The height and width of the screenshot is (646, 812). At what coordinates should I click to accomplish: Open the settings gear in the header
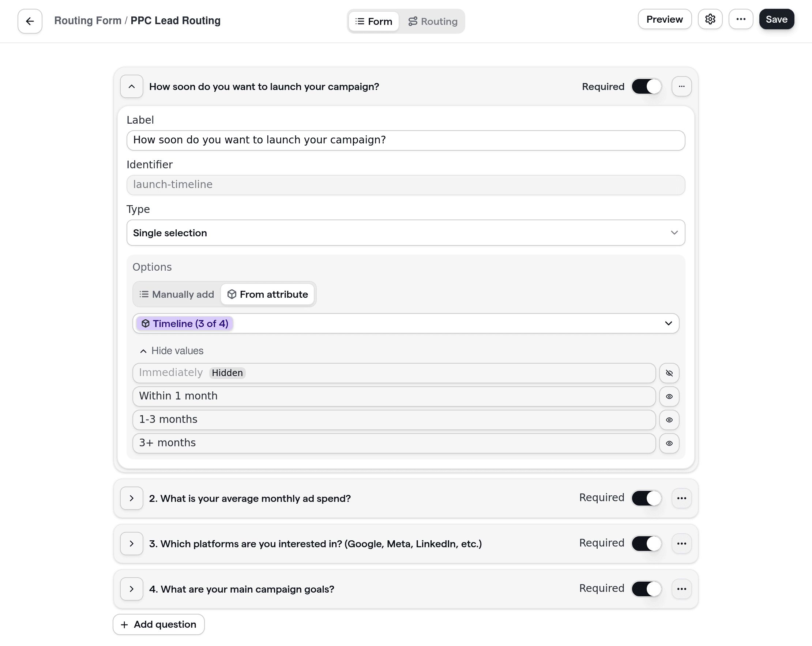[x=710, y=19]
